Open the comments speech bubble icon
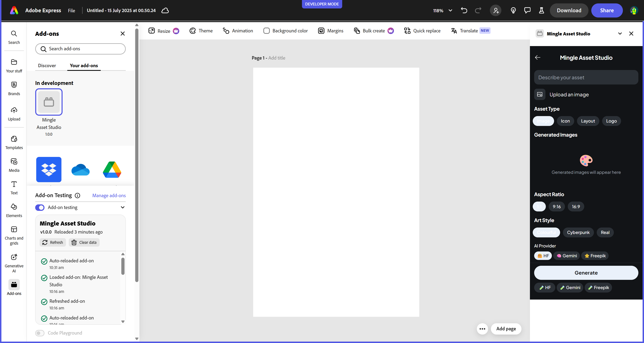 point(527,10)
